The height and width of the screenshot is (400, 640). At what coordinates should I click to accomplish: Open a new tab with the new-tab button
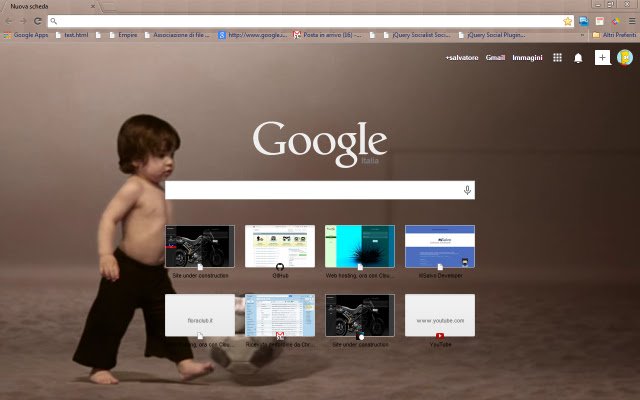point(109,7)
